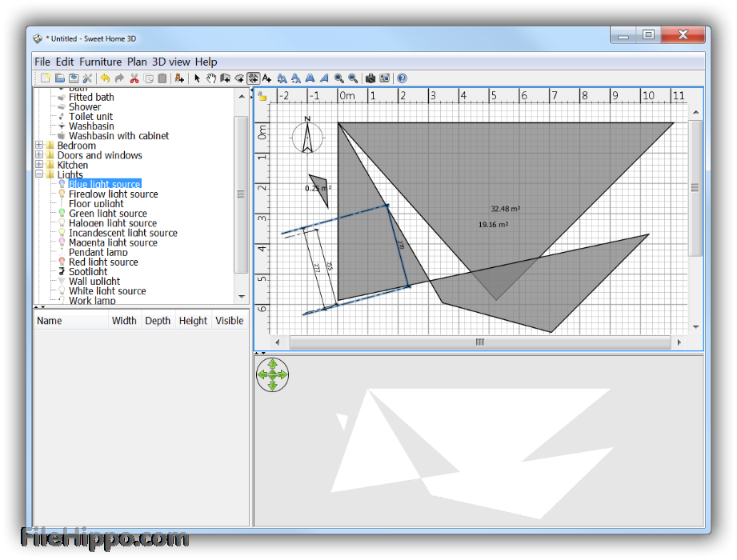
Task: Click the Add furniture to home icon
Action: pos(179,78)
